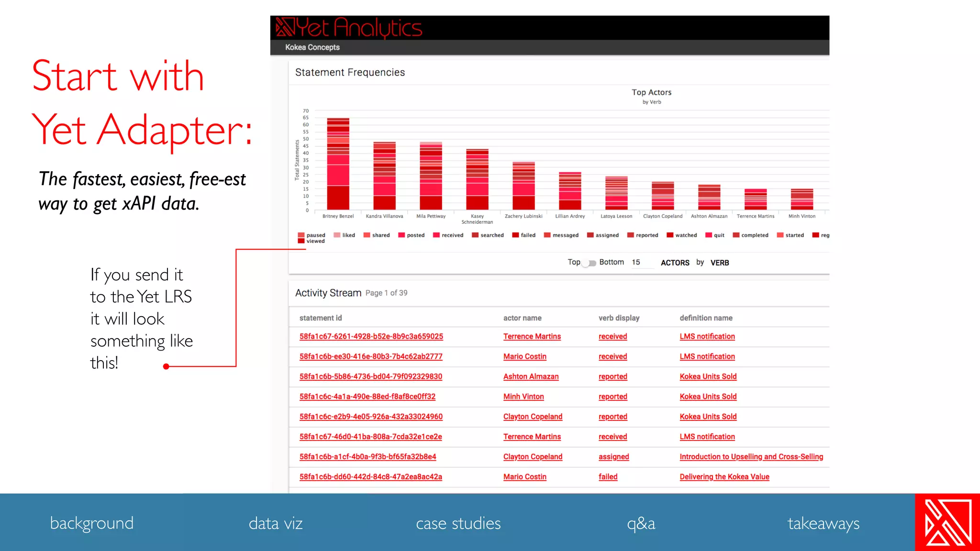Toggle the viewed legend entry
The height and width of the screenshot is (551, 980).
(x=312, y=241)
